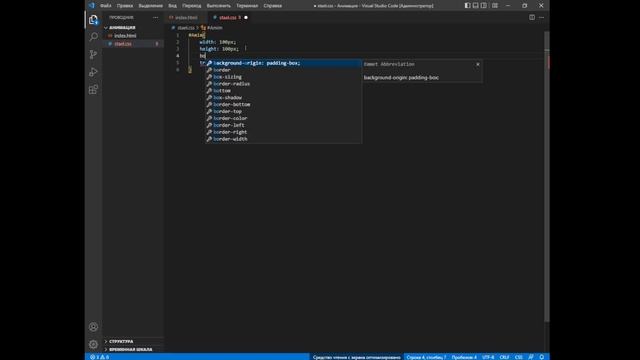This screenshot has width=640, height=360.
Task: Click the feedback icon in status bar
Action: [531, 357]
